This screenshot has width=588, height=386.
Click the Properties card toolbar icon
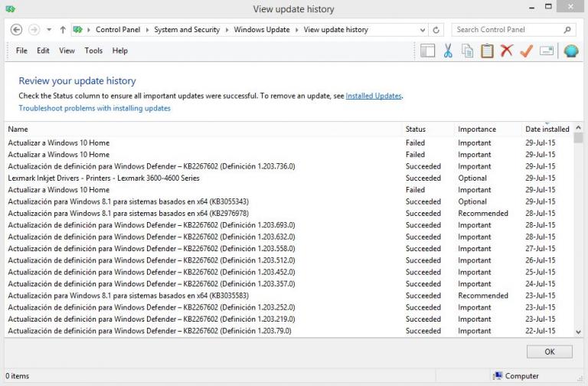click(x=546, y=51)
